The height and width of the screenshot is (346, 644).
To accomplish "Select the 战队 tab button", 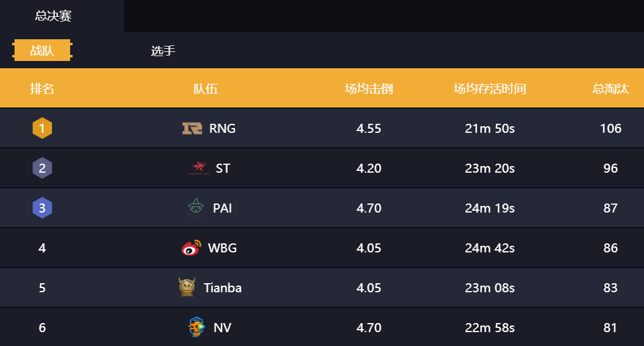I will pos(42,51).
